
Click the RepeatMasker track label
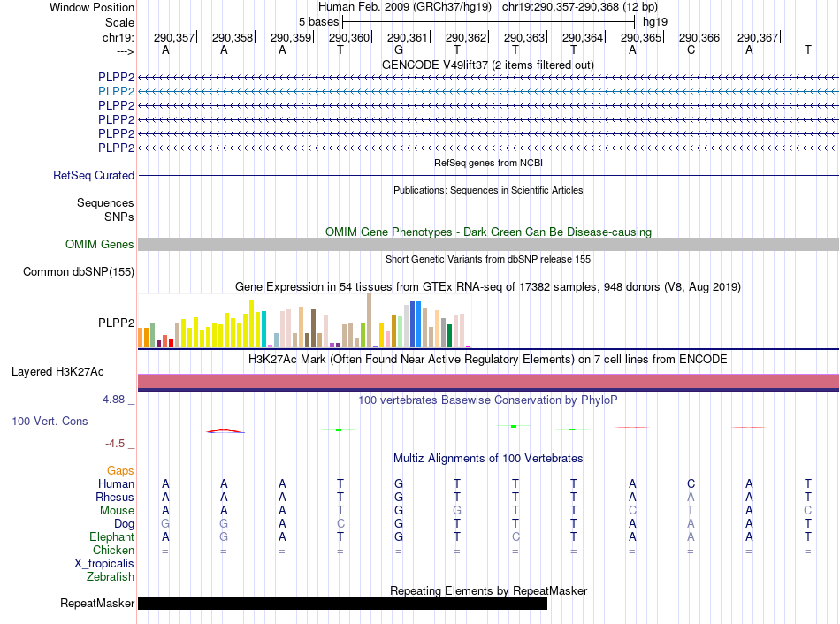(97, 603)
